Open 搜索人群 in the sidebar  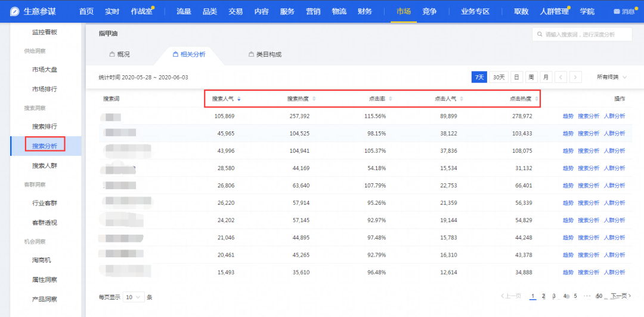(45, 165)
